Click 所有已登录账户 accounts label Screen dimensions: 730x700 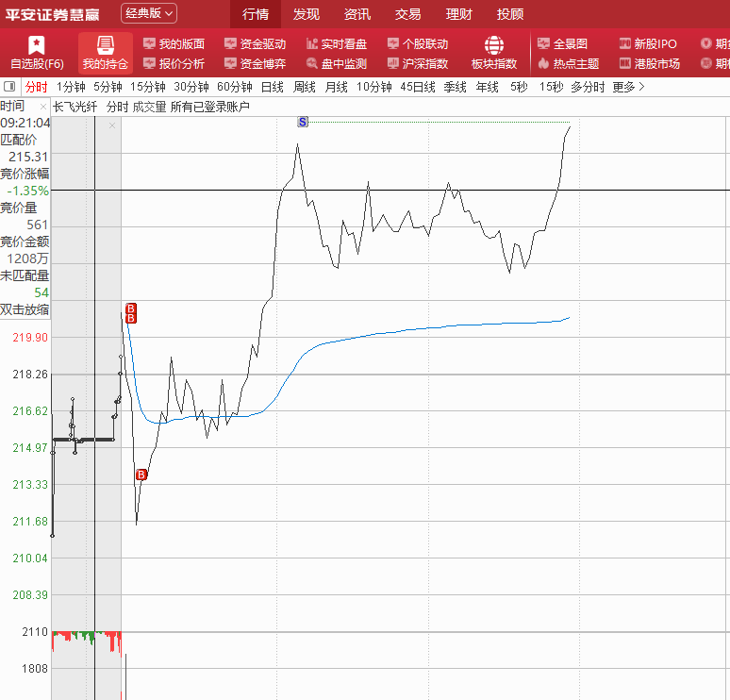210,107
